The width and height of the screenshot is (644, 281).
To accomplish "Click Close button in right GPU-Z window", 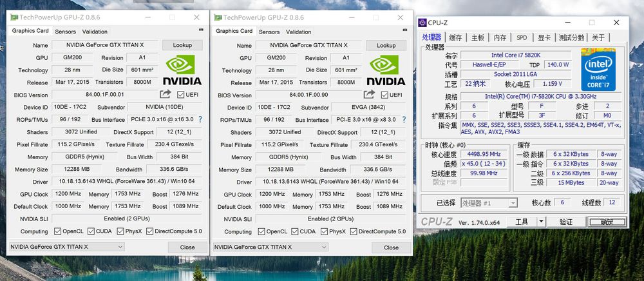I will click(391, 247).
